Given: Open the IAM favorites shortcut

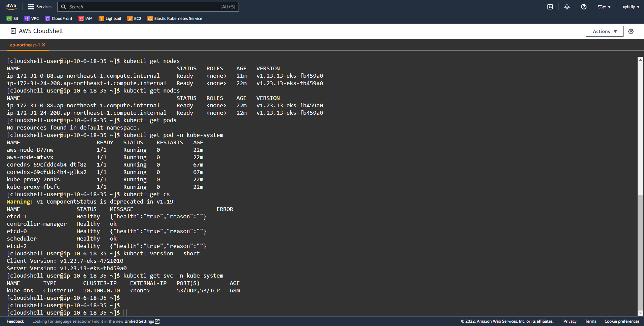Looking at the screenshot, I should click(85, 19).
